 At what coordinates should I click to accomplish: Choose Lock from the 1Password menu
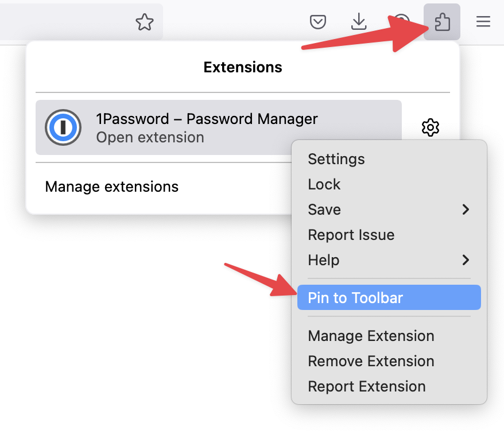[324, 184]
